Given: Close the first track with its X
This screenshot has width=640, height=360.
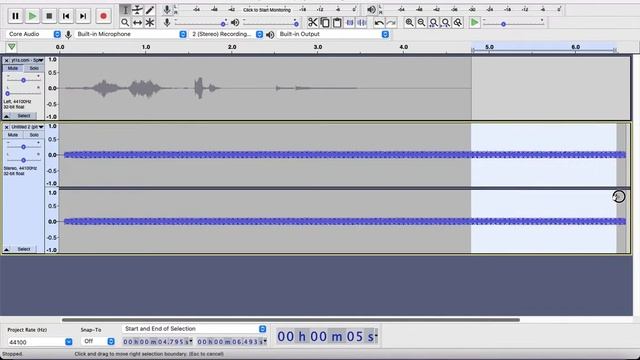Looking at the screenshot, I should [x=6, y=60].
